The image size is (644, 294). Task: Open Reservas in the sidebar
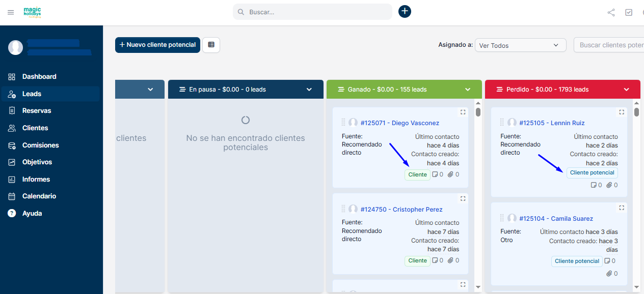pyautogui.click(x=37, y=111)
